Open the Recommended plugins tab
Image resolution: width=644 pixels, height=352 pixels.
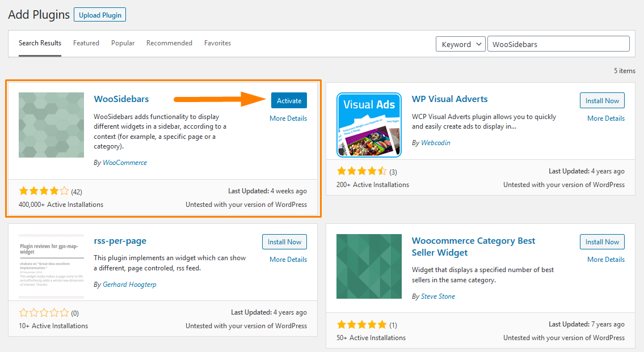[169, 43]
